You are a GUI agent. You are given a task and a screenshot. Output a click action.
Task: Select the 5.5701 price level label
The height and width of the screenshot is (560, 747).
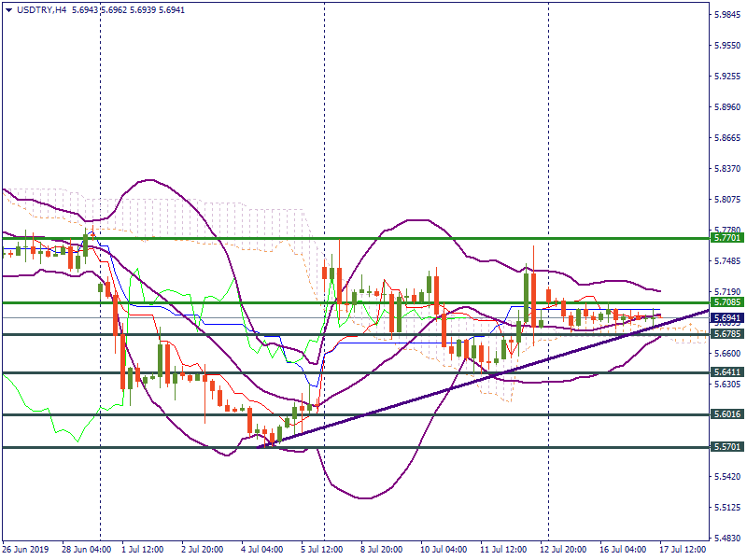tap(726, 447)
